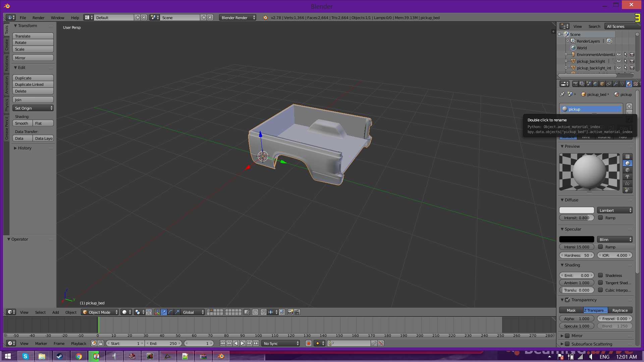
Task: Open the info editor type icon
Action: click(11, 17)
